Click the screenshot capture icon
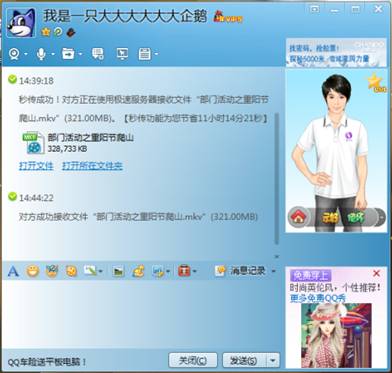Image resolution: width=392 pixels, height=373 pixels. [158, 271]
